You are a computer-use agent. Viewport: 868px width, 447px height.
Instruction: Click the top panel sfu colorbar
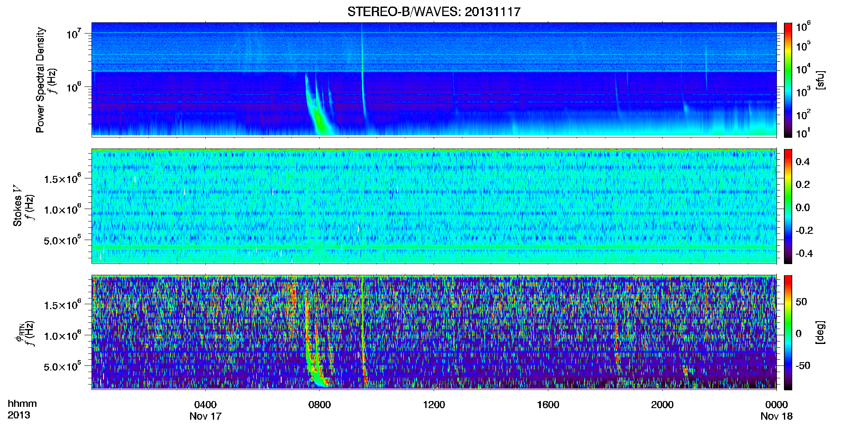pyautogui.click(x=788, y=80)
